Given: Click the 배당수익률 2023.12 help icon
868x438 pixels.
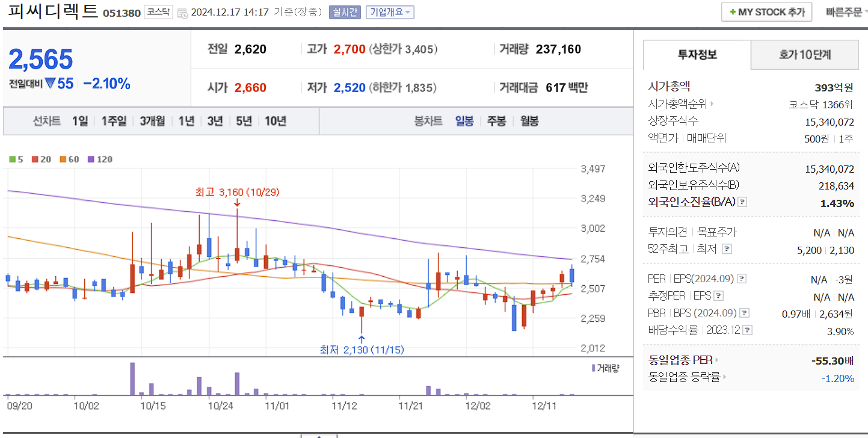Looking at the screenshot, I should (x=747, y=330).
